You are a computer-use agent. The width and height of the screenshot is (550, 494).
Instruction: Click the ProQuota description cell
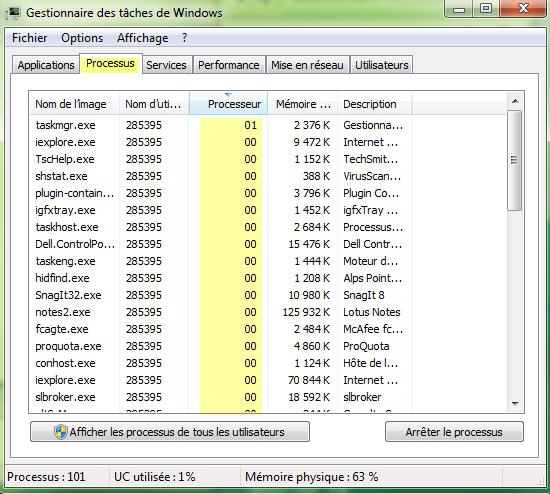[366, 346]
